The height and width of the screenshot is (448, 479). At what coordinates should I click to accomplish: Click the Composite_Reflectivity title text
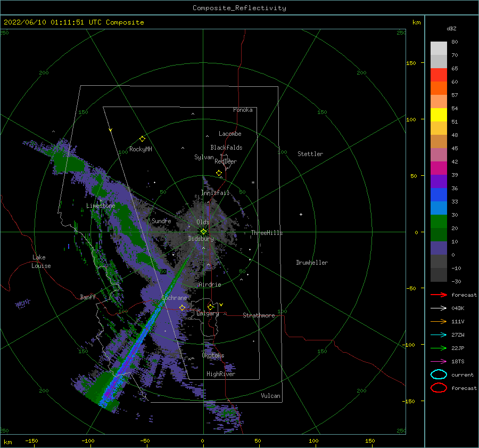tap(239, 8)
